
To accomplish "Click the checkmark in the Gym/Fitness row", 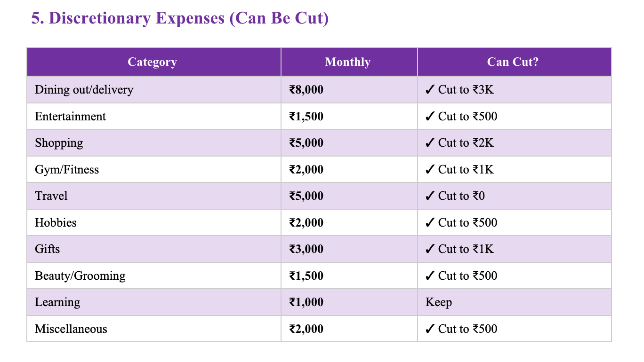I will click(430, 170).
